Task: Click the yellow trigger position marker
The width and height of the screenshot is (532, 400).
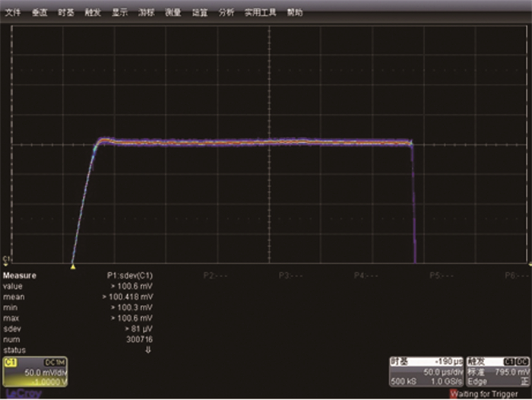Action: (72, 267)
